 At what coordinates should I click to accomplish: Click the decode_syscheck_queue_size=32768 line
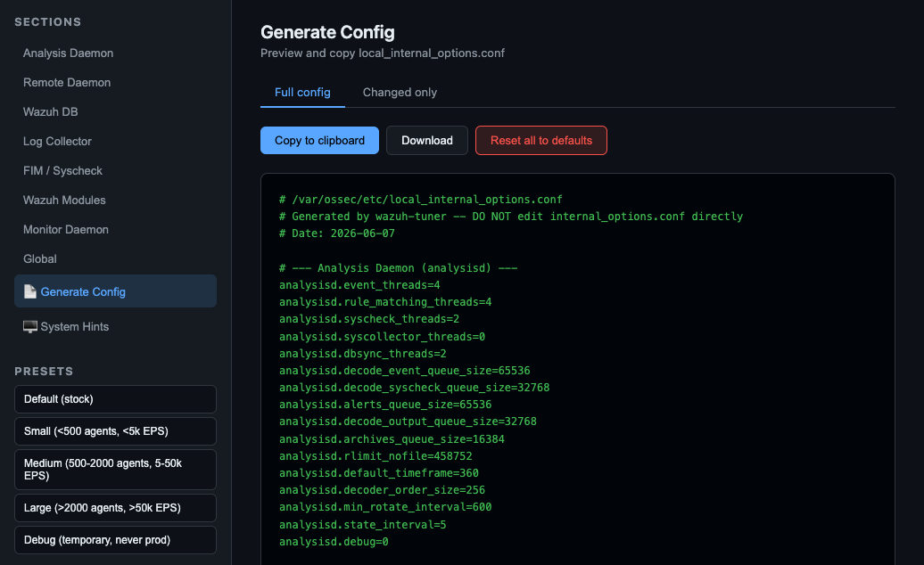[414, 388]
